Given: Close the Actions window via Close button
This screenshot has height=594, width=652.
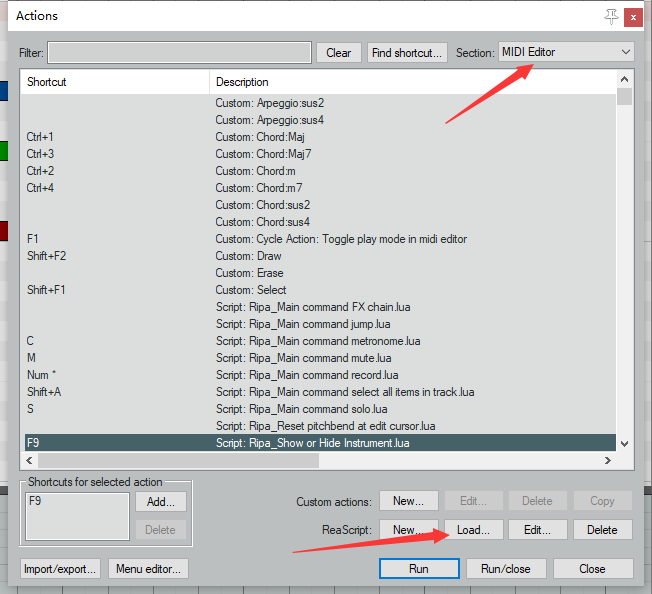Looking at the screenshot, I should pos(593,569).
